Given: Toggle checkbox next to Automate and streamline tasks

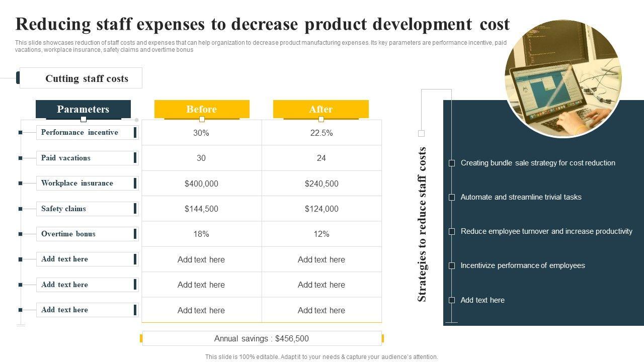Looking at the screenshot, I should click(x=452, y=197).
